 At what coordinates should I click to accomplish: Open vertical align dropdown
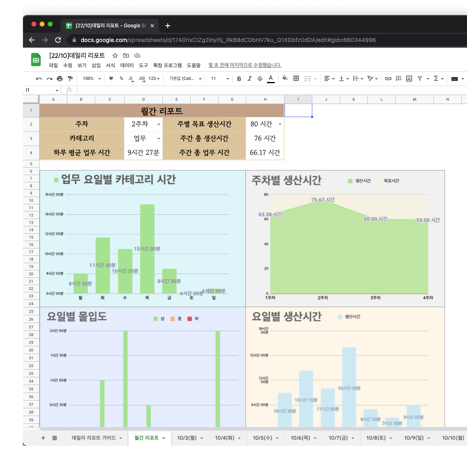344,79
